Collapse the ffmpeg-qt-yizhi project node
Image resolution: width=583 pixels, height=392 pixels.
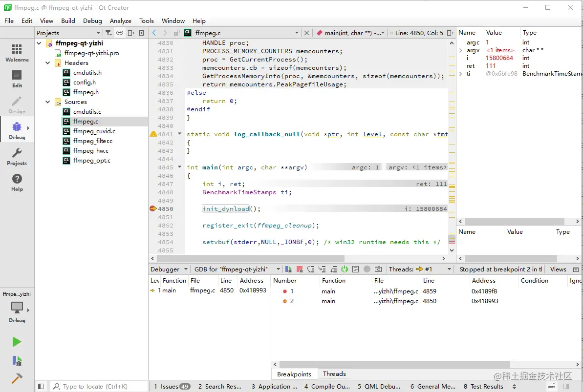(x=40, y=43)
